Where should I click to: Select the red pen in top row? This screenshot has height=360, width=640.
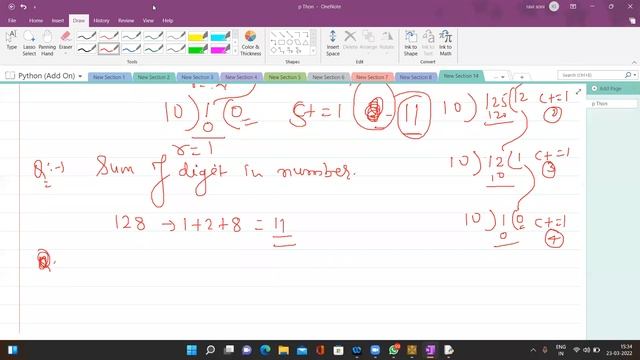109,36
